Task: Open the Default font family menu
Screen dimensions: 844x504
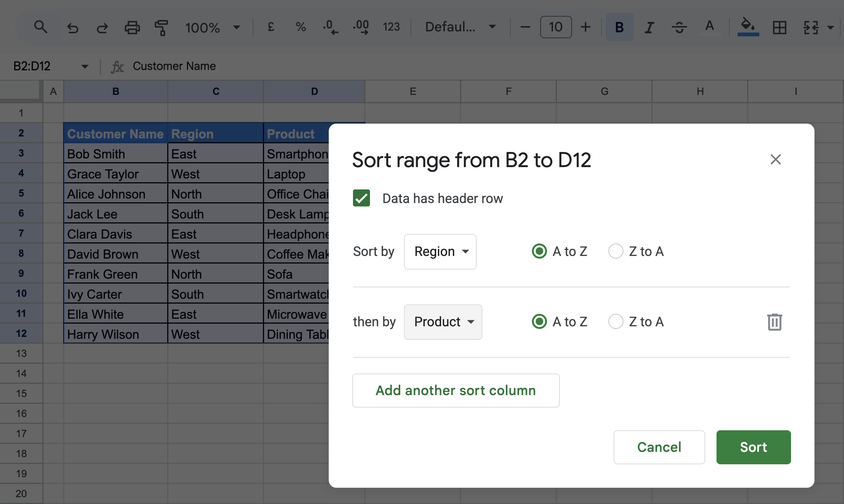Action: point(460,27)
